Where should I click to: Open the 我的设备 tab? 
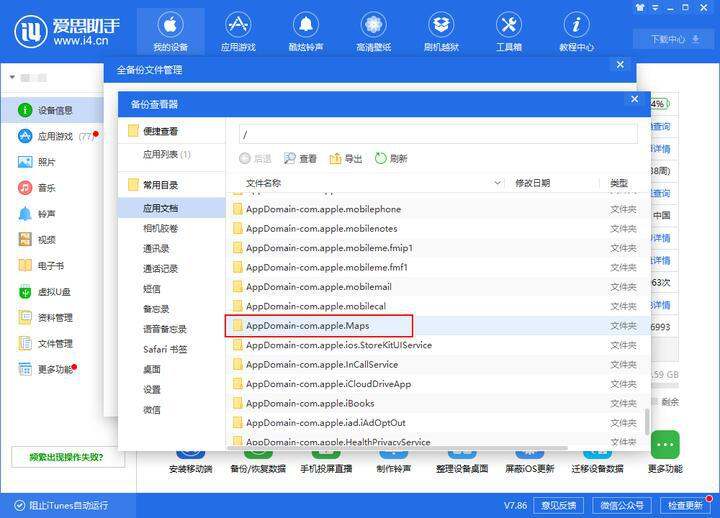[170, 32]
